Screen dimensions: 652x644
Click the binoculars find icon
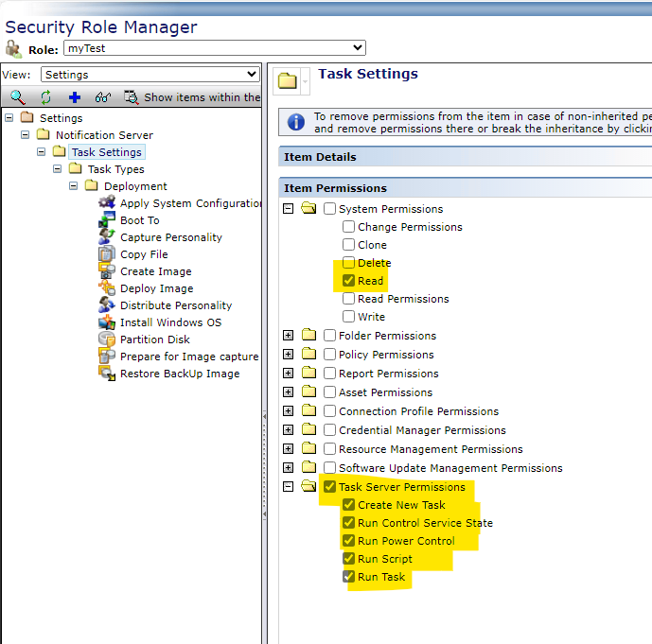point(103,96)
